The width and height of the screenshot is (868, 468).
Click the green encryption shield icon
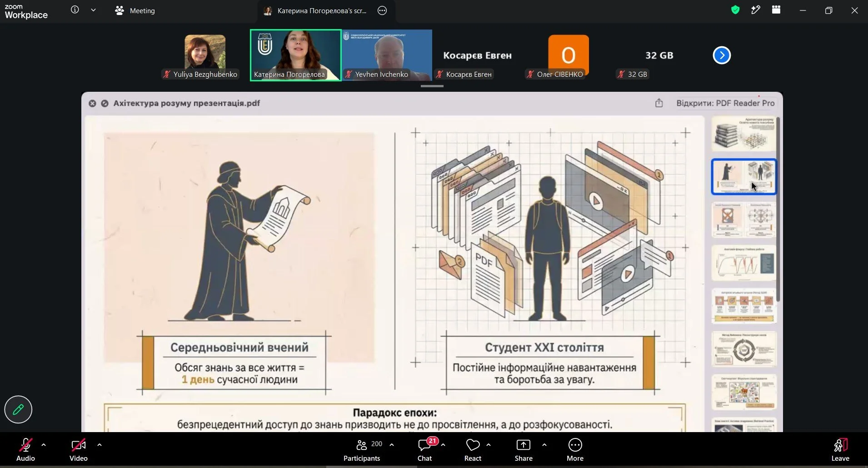[735, 10]
